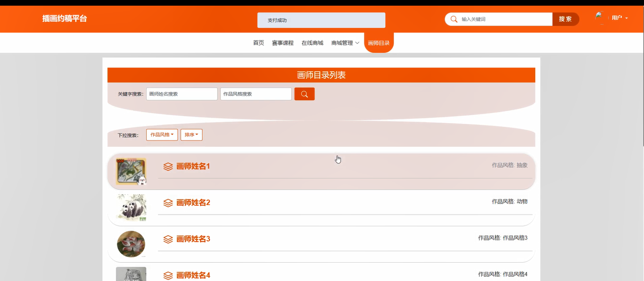
Task: Open the 排序 dropdown
Action: tap(191, 135)
